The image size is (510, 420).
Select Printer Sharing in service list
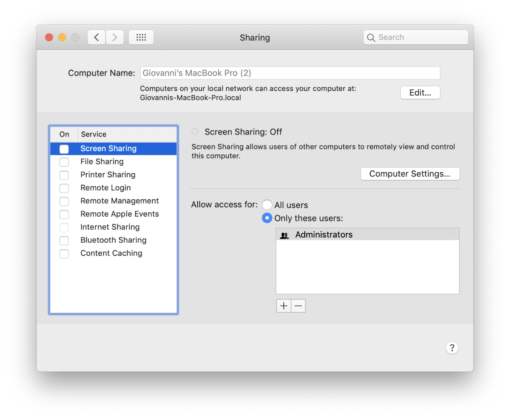[114, 175]
